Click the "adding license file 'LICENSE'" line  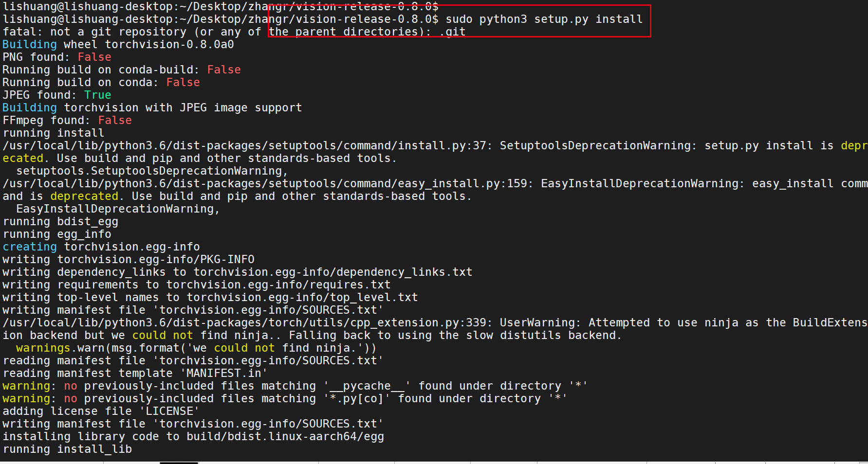[101, 411]
